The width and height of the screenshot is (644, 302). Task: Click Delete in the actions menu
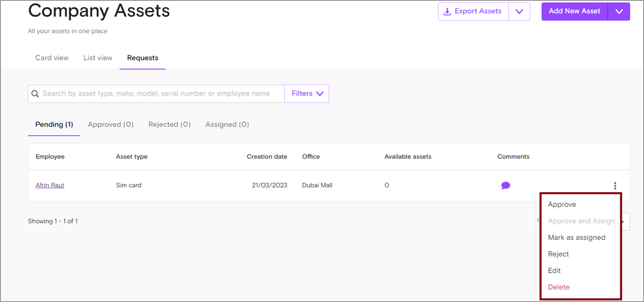point(559,287)
